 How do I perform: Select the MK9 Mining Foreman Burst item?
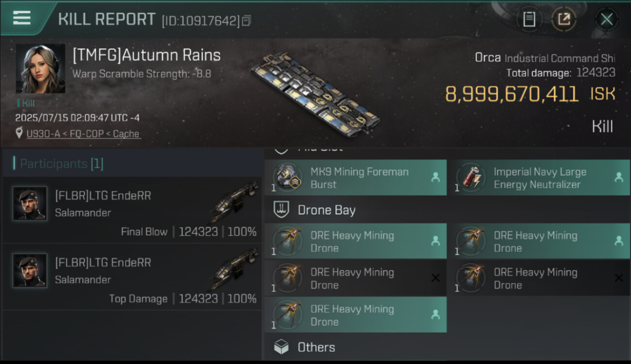click(x=359, y=178)
